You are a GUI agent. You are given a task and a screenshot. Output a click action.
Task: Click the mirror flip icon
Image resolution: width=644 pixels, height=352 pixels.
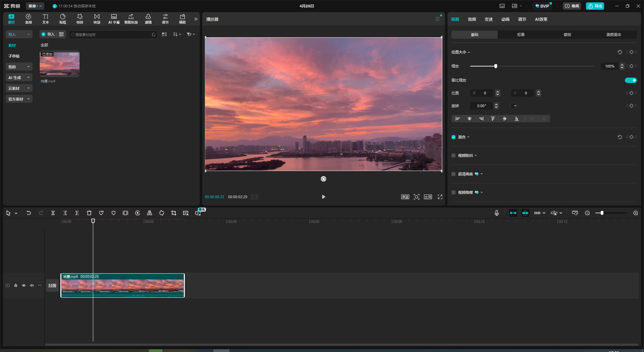click(150, 213)
